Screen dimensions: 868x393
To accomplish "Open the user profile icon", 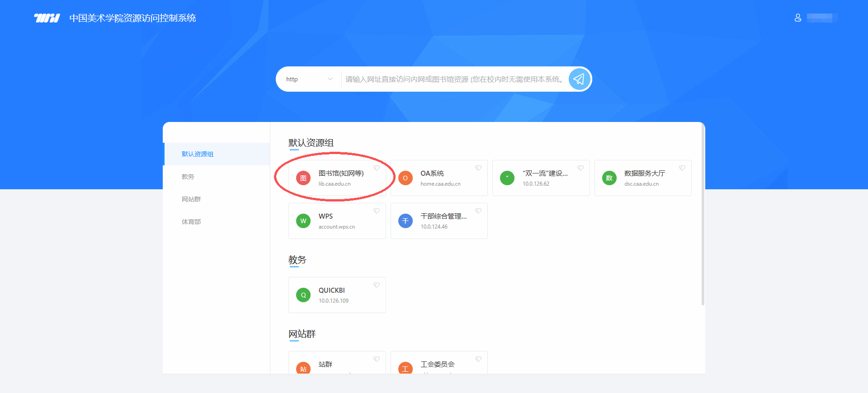I will pyautogui.click(x=798, y=18).
